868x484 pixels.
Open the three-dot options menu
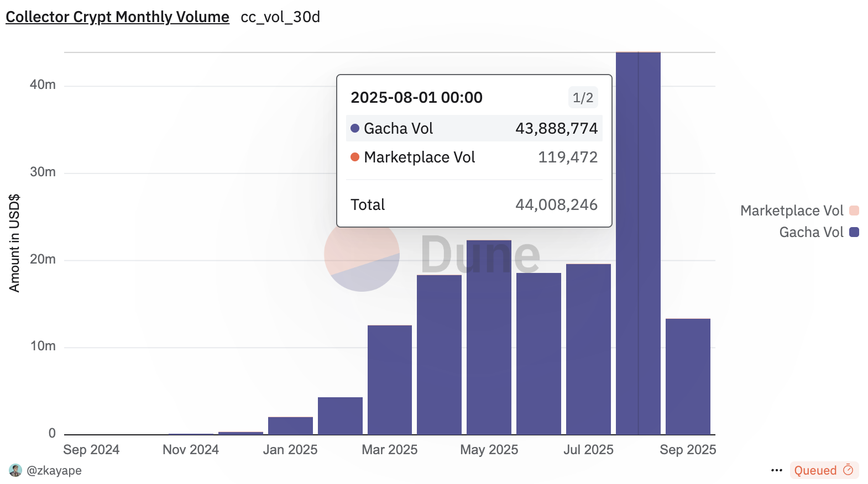pos(776,470)
